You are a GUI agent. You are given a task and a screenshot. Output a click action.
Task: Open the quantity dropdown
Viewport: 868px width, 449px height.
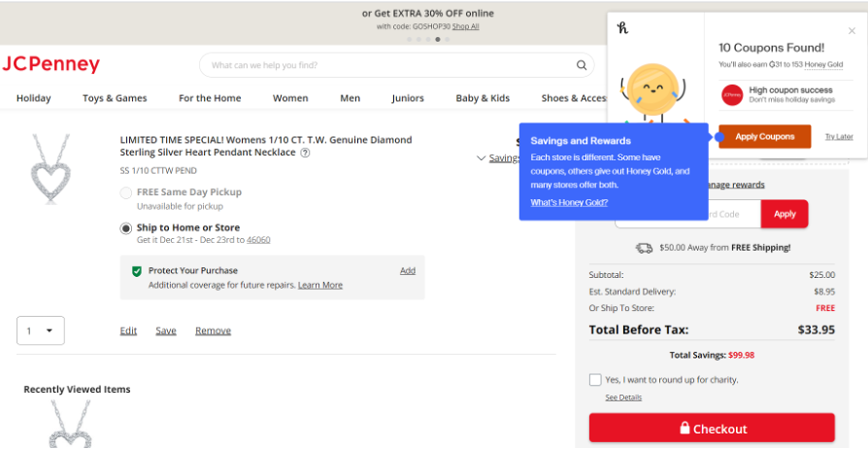(x=41, y=330)
